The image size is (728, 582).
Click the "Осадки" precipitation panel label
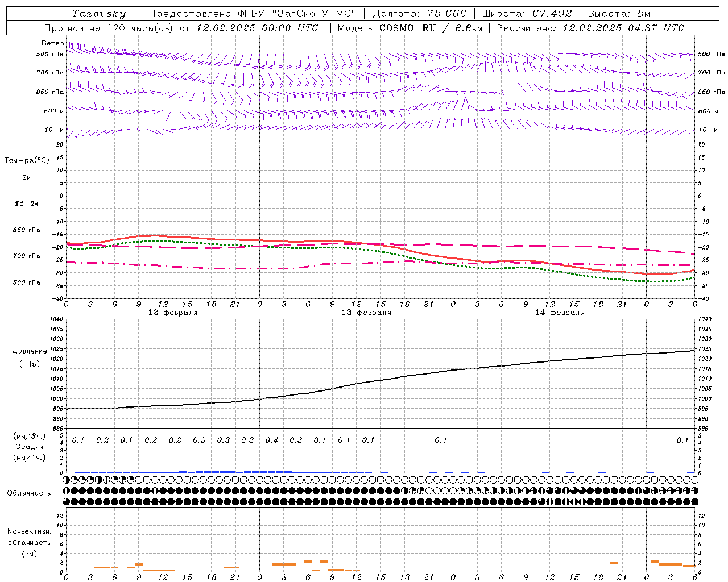[x=30, y=447]
